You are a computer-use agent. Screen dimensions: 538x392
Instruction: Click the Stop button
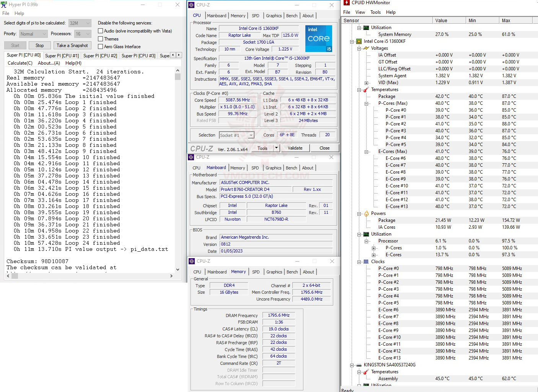40,46
